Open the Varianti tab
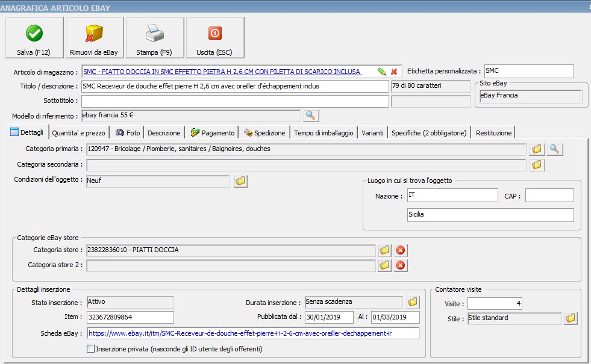Viewport: 591px width, 364px height. [372, 133]
